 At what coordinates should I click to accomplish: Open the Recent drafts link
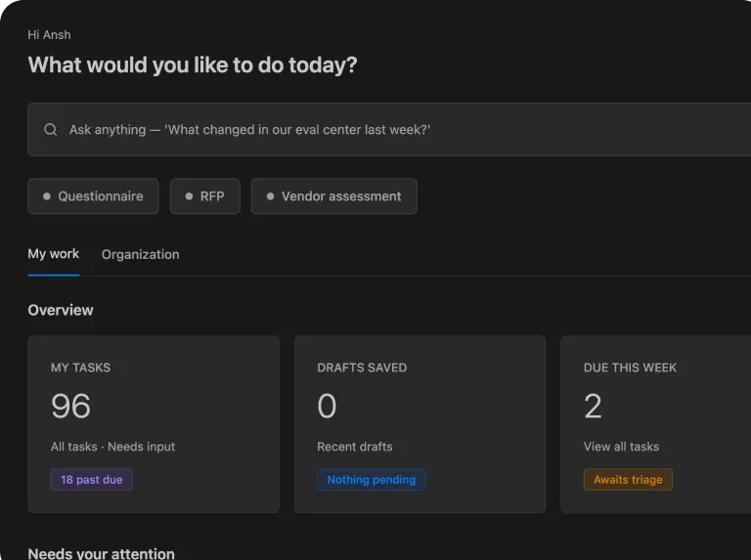coord(355,447)
